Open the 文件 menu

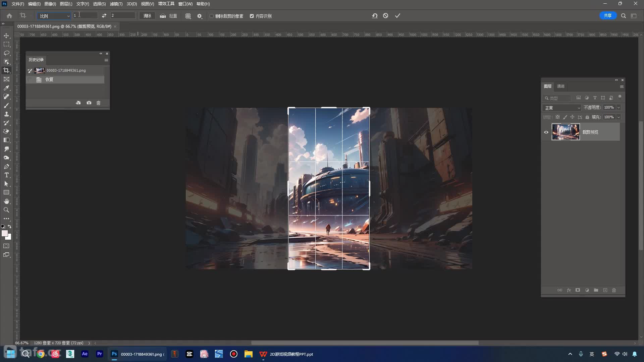[18, 4]
